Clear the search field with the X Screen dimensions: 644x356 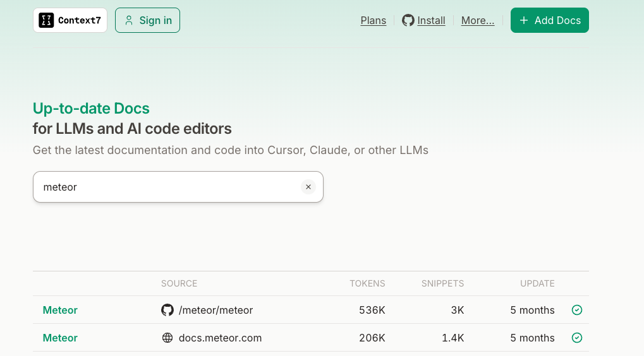(308, 187)
